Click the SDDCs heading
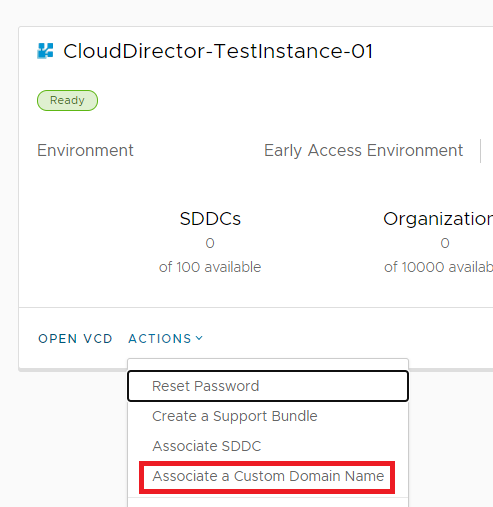The width and height of the screenshot is (493, 507). pyautogui.click(x=210, y=219)
